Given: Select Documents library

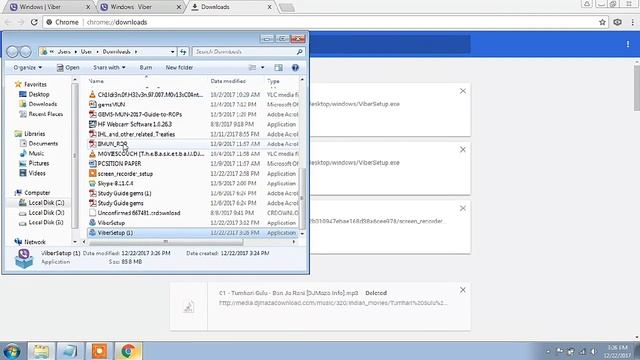Looking at the screenshot, I should pos(43,144).
